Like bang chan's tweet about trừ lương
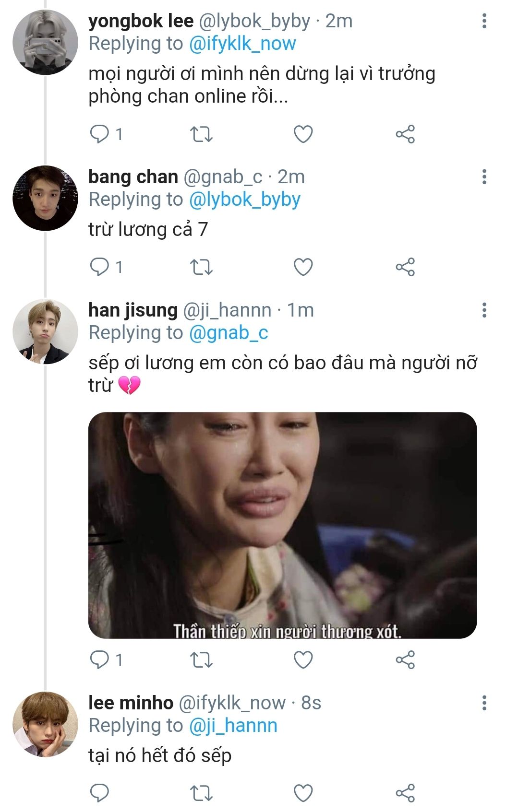This screenshot has width=518, height=812. pos(303,267)
